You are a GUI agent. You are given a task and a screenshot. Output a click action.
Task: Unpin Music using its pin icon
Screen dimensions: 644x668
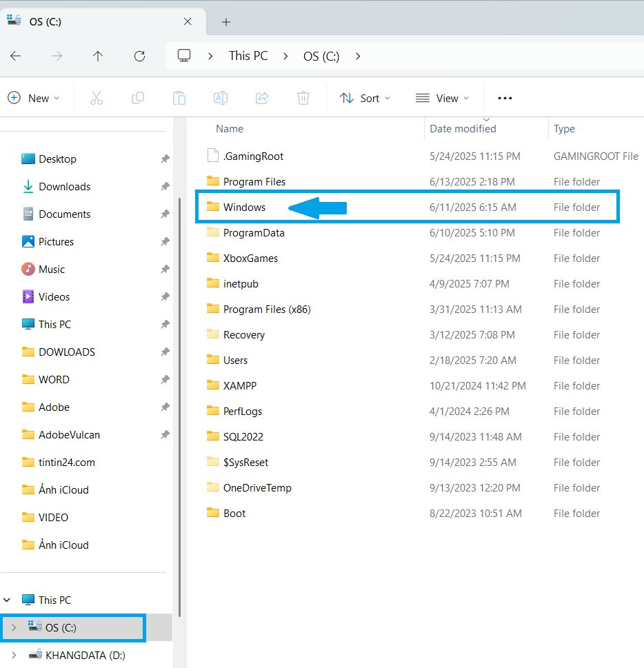(165, 270)
